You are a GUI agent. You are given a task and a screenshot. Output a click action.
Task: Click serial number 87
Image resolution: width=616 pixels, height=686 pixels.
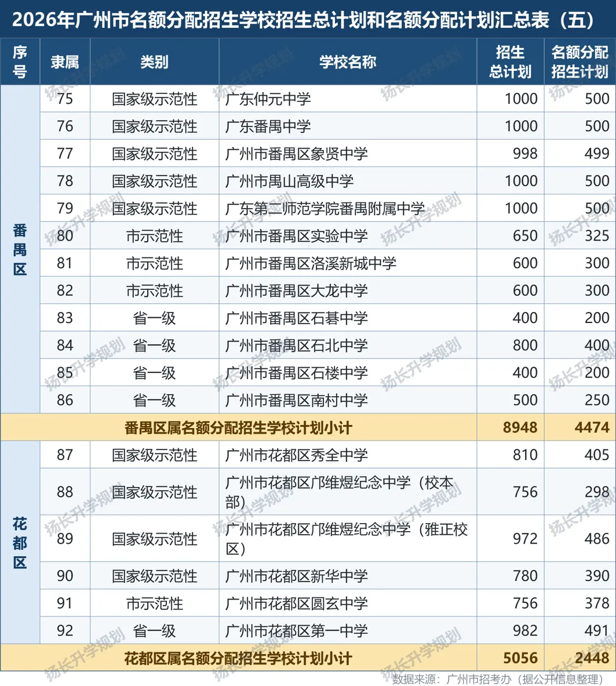65,455
